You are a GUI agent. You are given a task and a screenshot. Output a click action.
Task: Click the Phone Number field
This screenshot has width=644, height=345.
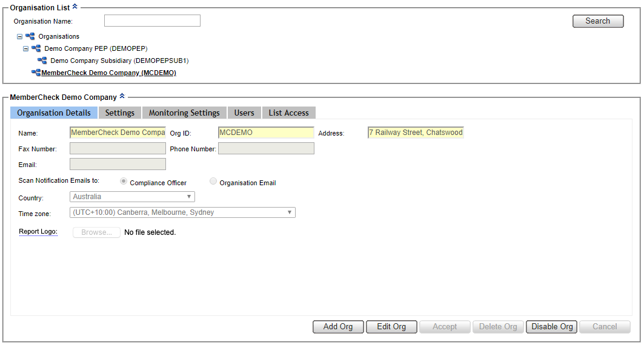click(266, 148)
